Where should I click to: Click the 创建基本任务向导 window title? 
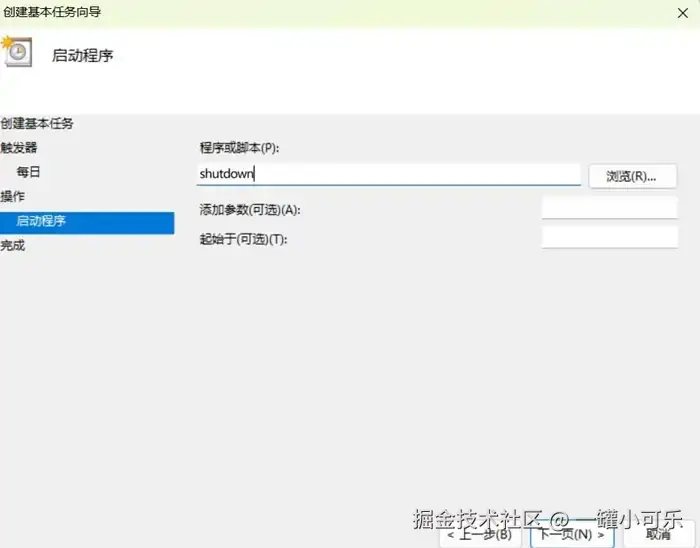[52, 12]
